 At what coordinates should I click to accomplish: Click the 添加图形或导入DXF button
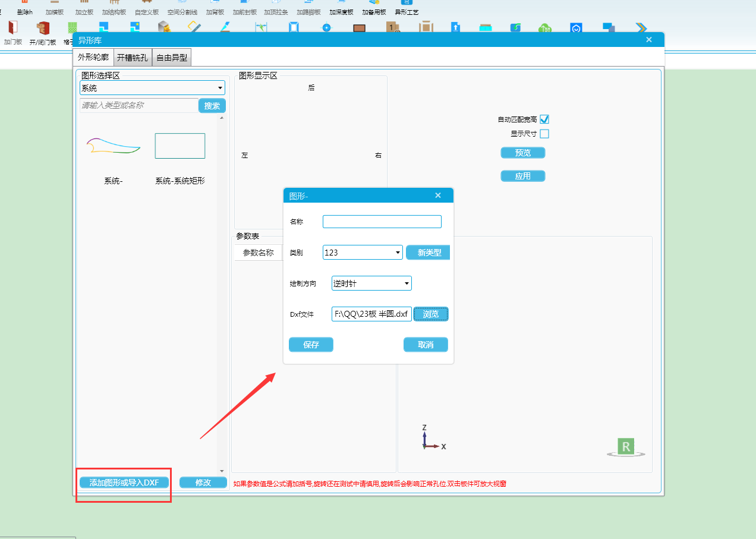[124, 483]
